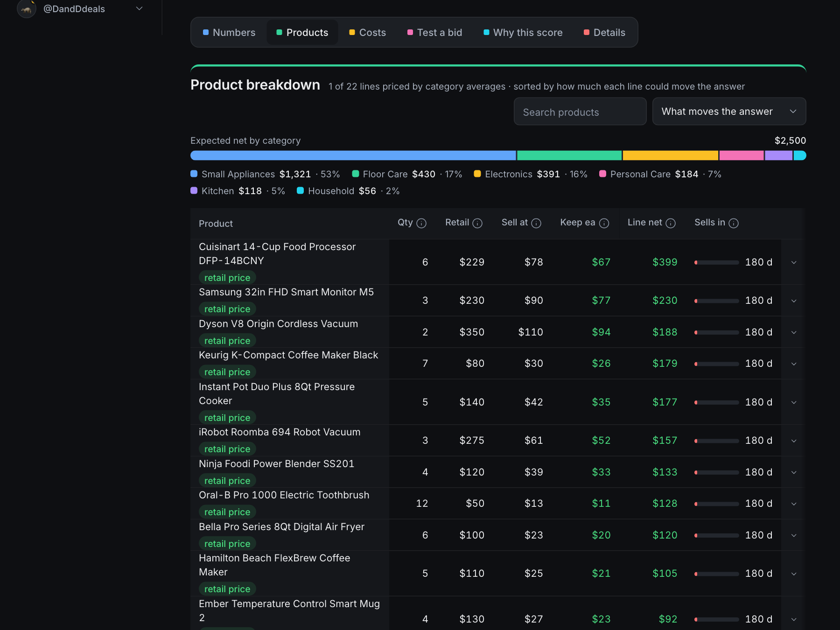Open the What moves the answer dropdown
840x630 pixels.
click(729, 112)
